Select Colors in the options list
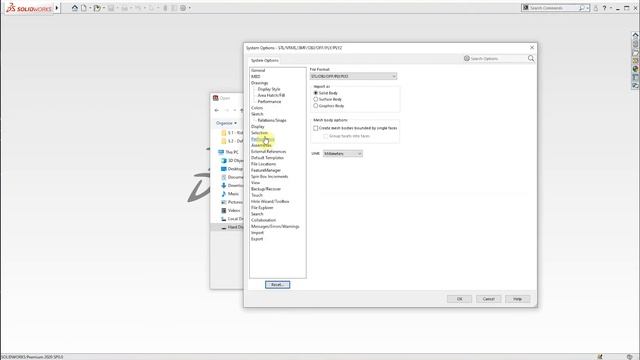This screenshot has width=640, height=360. pos(257,108)
